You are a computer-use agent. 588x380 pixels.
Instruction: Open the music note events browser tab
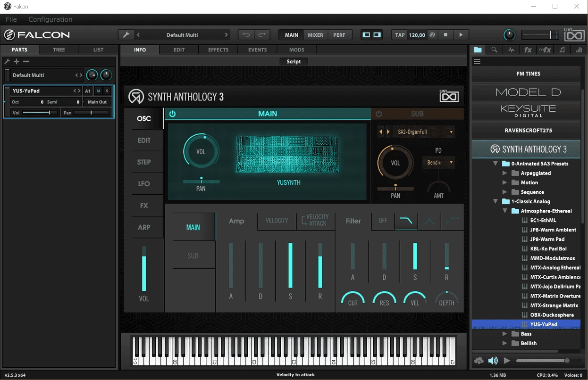pos(562,50)
